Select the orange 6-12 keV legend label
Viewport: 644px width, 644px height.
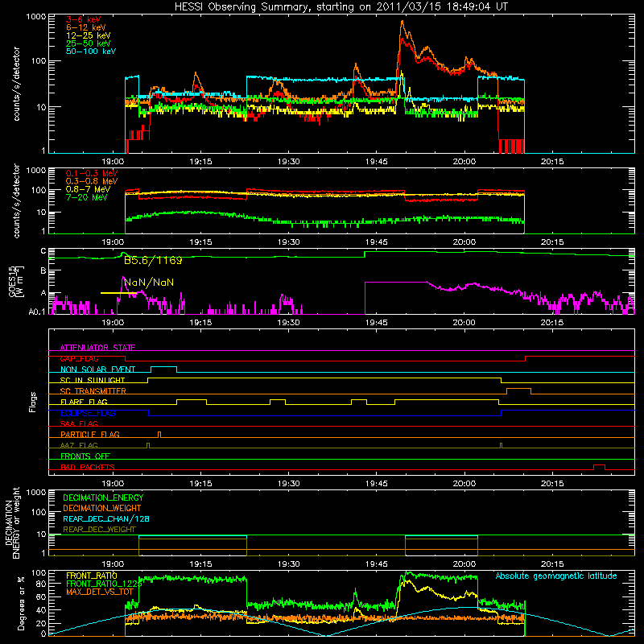pos(86,27)
